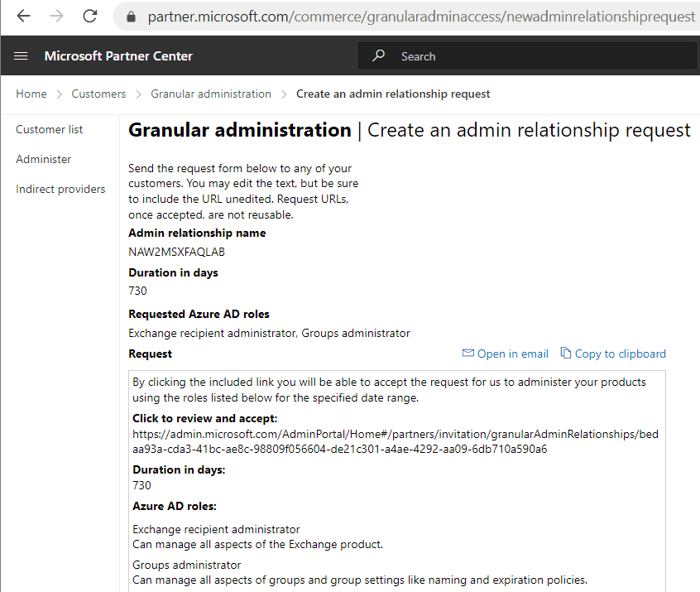700x592 pixels.
Task: Focus the Search input box
Action: (x=527, y=55)
